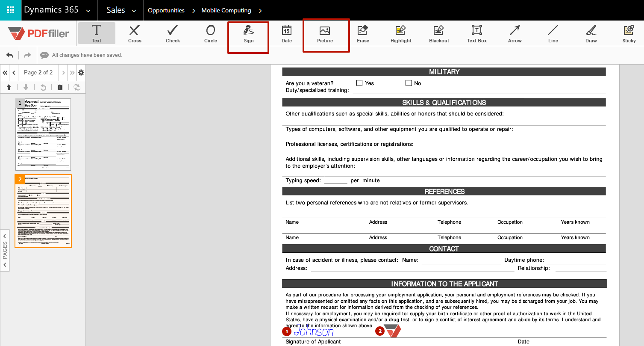
Task: Pick the Arrow tool
Action: [515, 33]
